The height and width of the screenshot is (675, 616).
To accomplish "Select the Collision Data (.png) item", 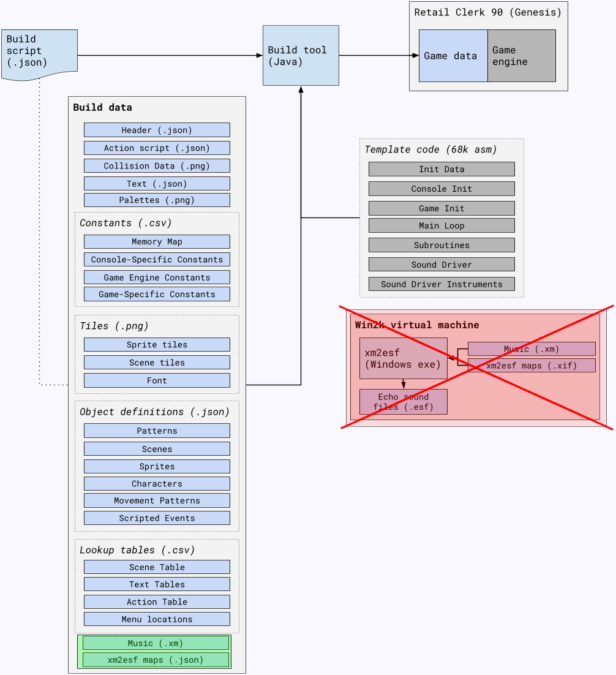I will coord(157,165).
